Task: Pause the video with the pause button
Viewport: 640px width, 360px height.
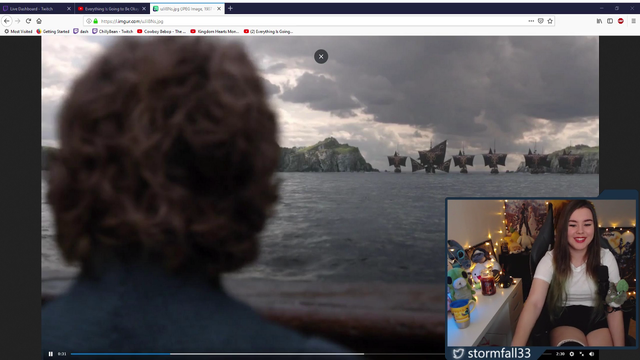Action: point(51,354)
